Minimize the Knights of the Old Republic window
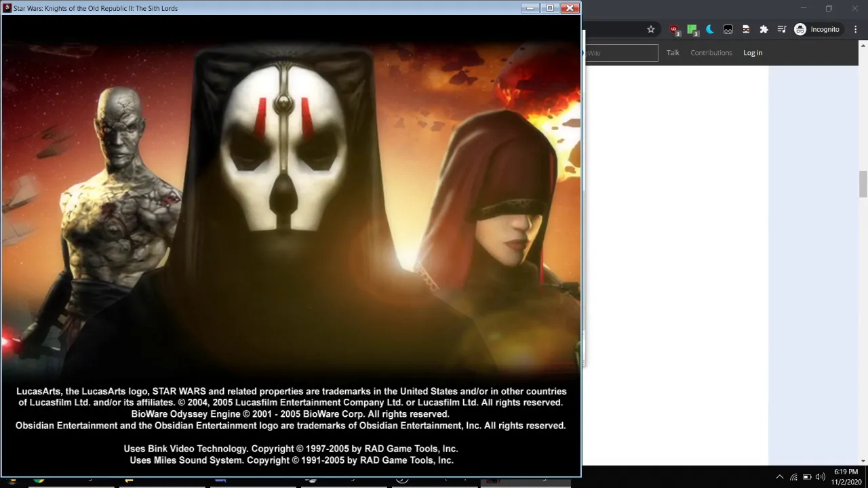Viewport: 868px width, 488px height. (x=530, y=8)
